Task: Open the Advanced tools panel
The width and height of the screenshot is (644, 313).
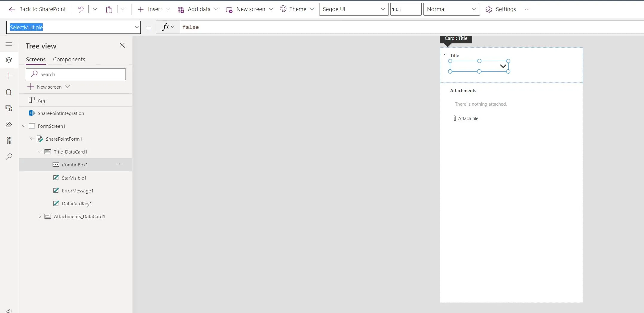Action: pos(9,141)
